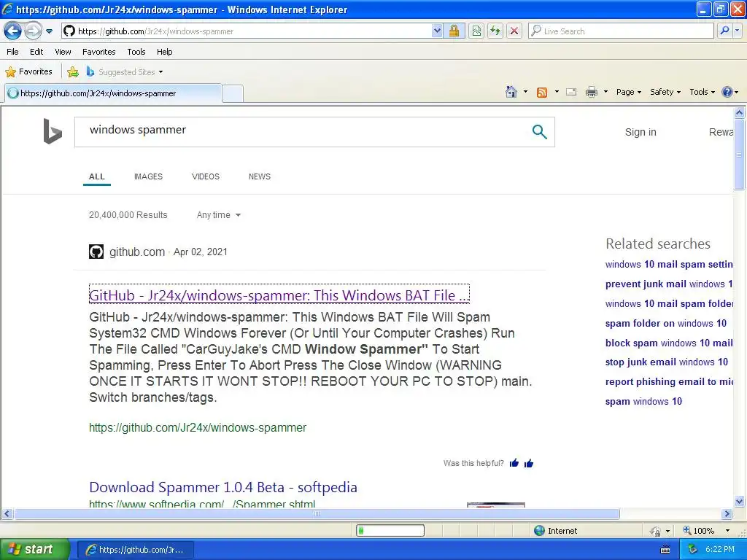Click the Read Mail icon
Image resolution: width=747 pixels, height=560 pixels.
571,92
